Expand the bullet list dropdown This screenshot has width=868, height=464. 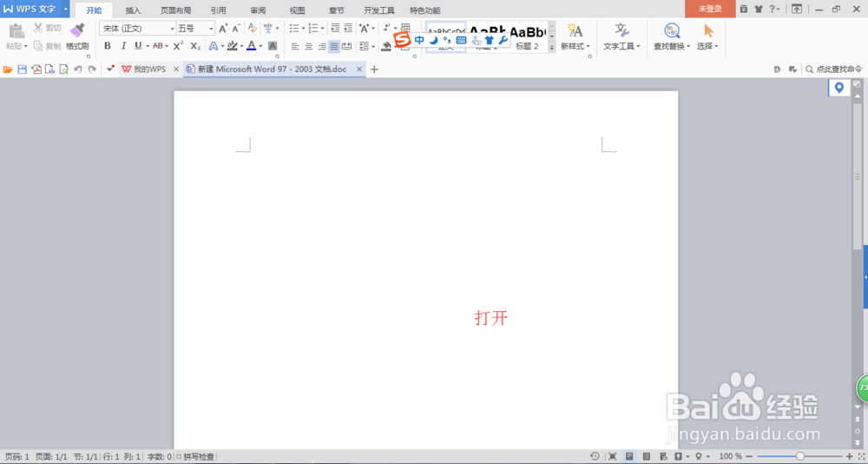pos(303,29)
